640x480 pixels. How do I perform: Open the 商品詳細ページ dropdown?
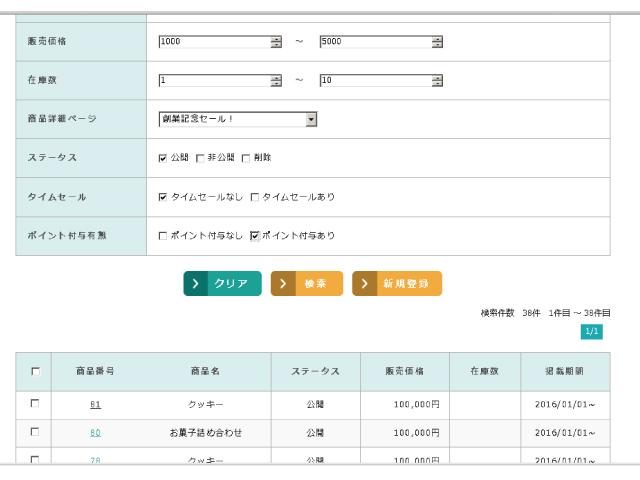click(x=238, y=119)
